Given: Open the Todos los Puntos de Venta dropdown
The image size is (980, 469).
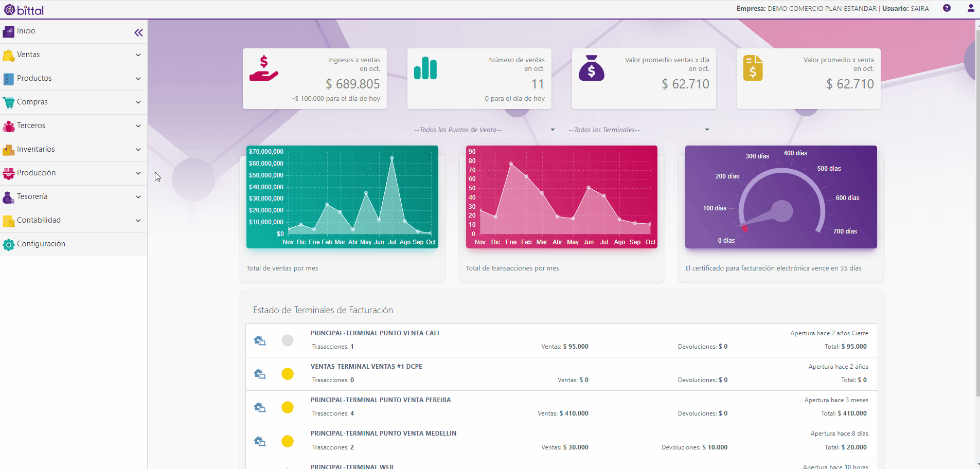Looking at the screenshot, I should [485, 130].
